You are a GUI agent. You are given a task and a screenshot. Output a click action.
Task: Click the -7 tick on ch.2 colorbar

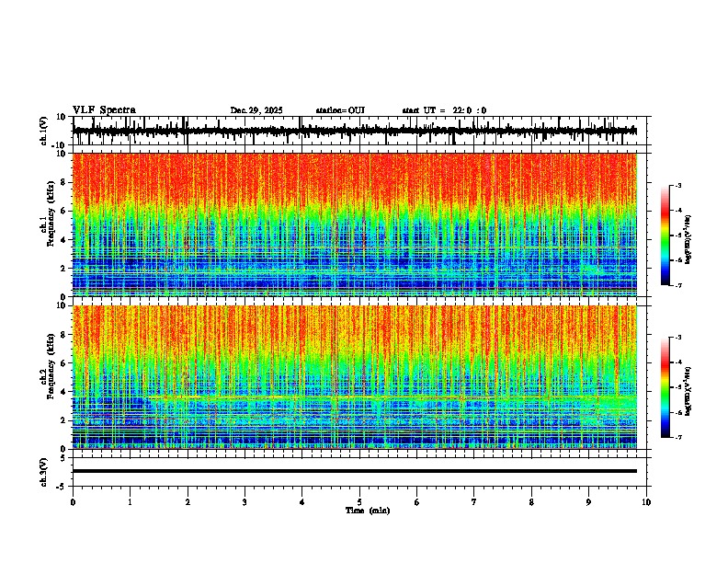click(678, 437)
